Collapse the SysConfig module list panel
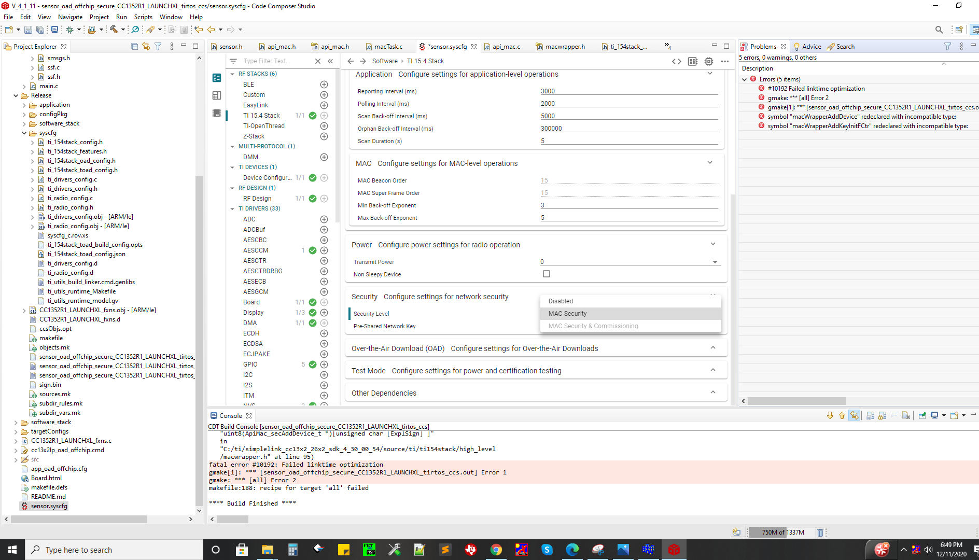This screenshot has height=560, width=979. [x=330, y=61]
